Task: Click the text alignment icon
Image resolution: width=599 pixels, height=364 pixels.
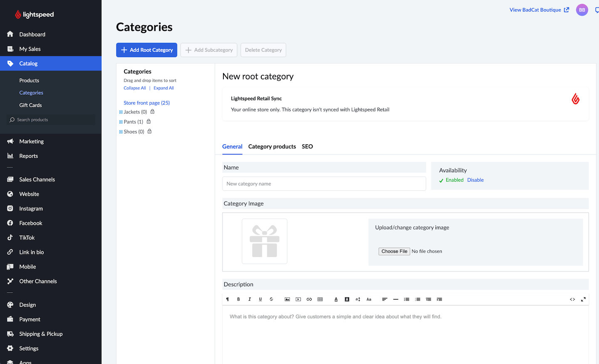Action: pos(385,299)
